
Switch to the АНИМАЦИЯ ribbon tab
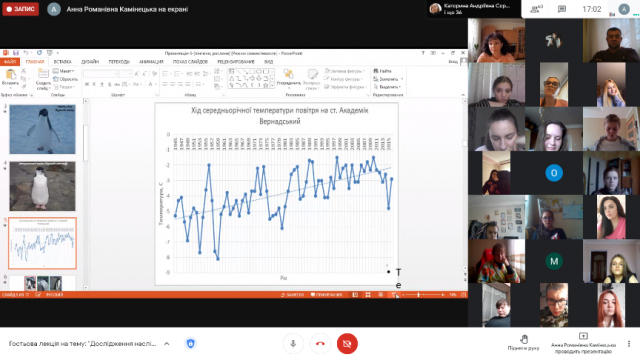(x=151, y=62)
